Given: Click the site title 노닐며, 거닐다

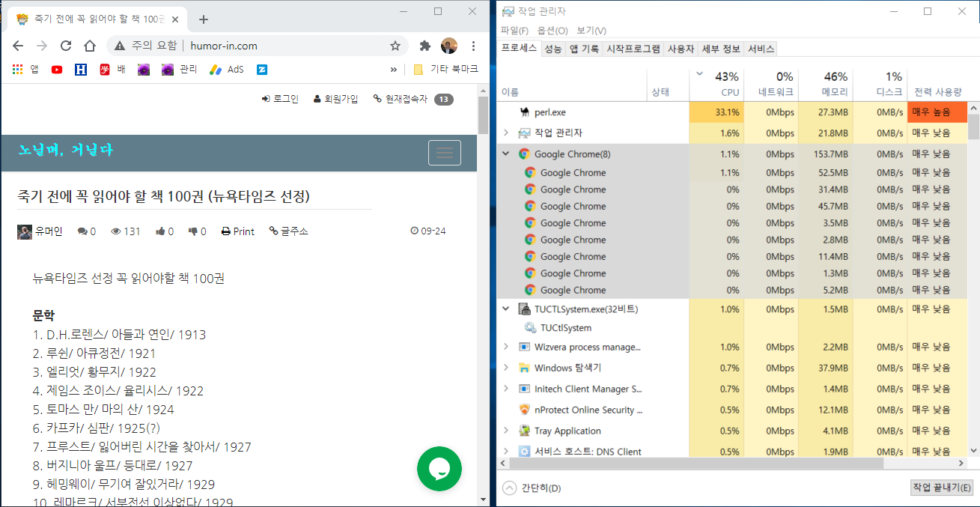Looking at the screenshot, I should 65,150.
